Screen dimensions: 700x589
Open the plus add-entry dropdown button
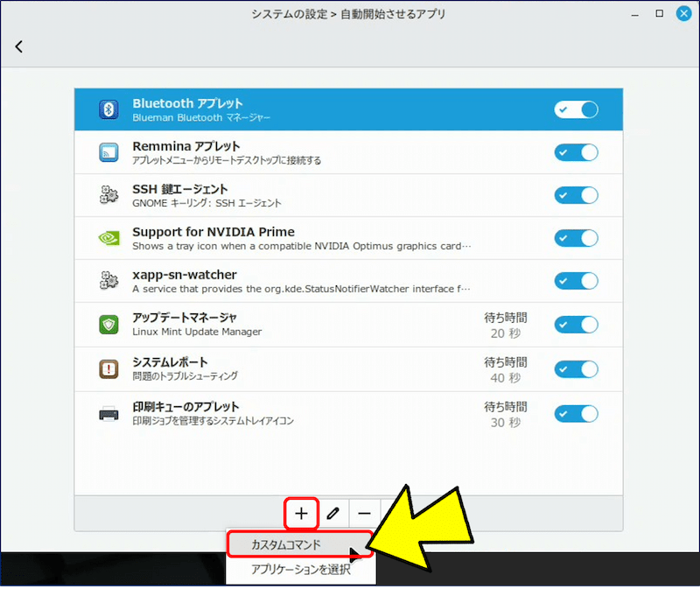click(301, 514)
